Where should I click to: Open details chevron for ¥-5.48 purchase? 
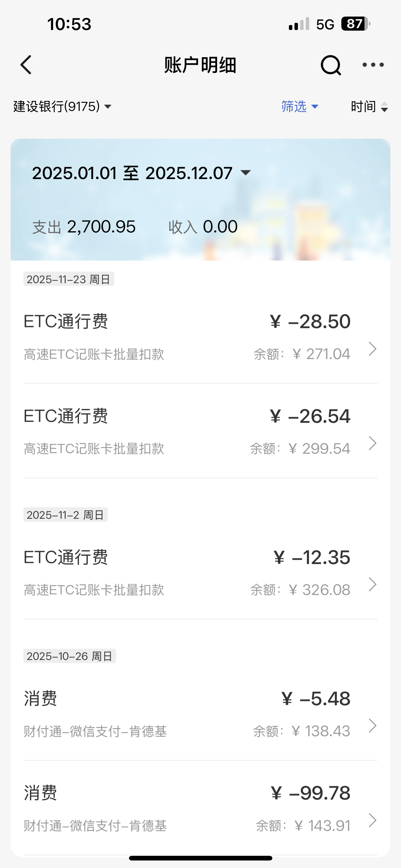pyautogui.click(x=372, y=726)
